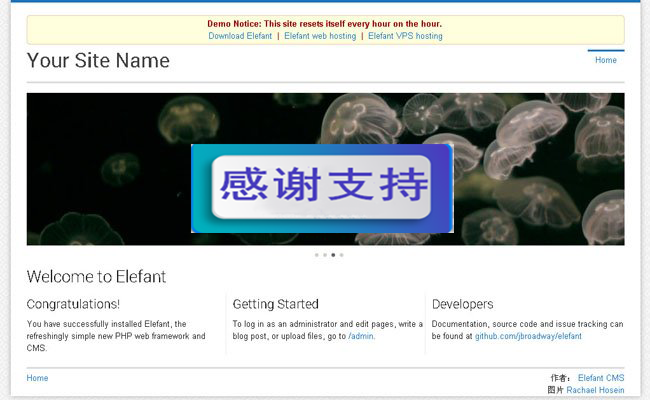The image size is (650, 400).
Task: Click the Developers heading
Action: tap(463, 304)
